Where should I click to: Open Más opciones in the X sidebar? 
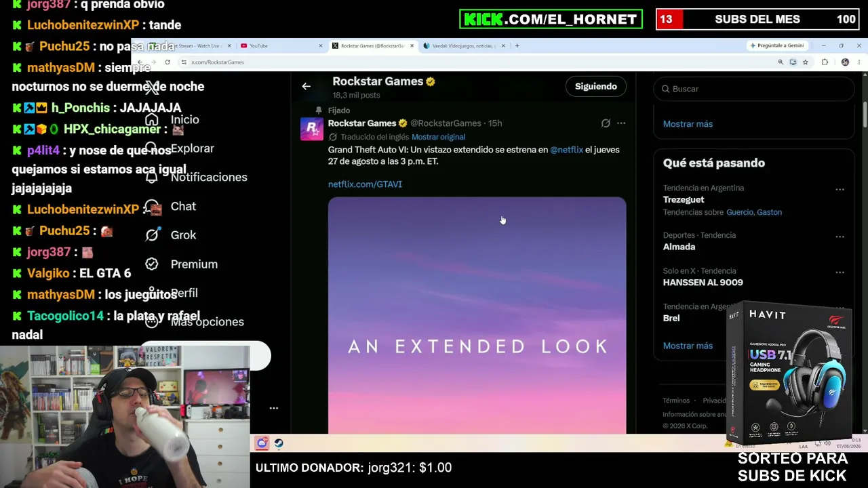coord(208,322)
